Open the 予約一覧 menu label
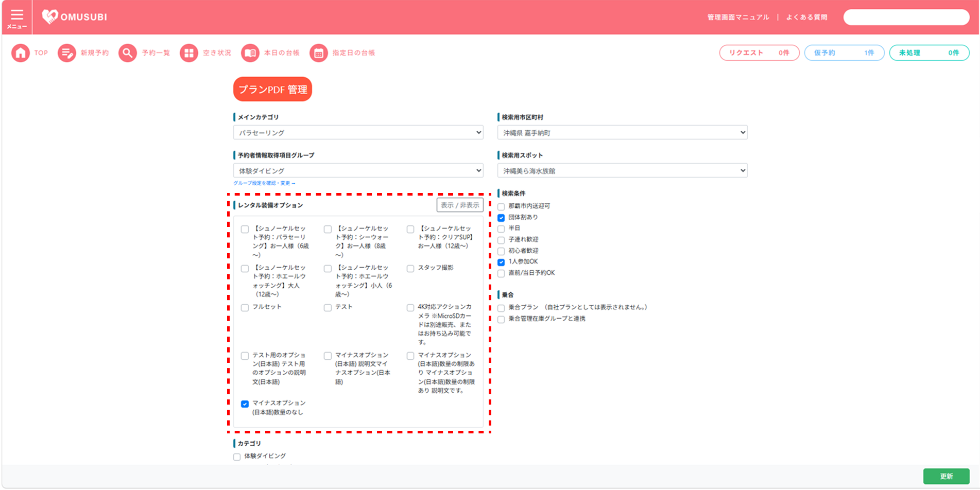This screenshot has width=980, height=490. tap(156, 53)
